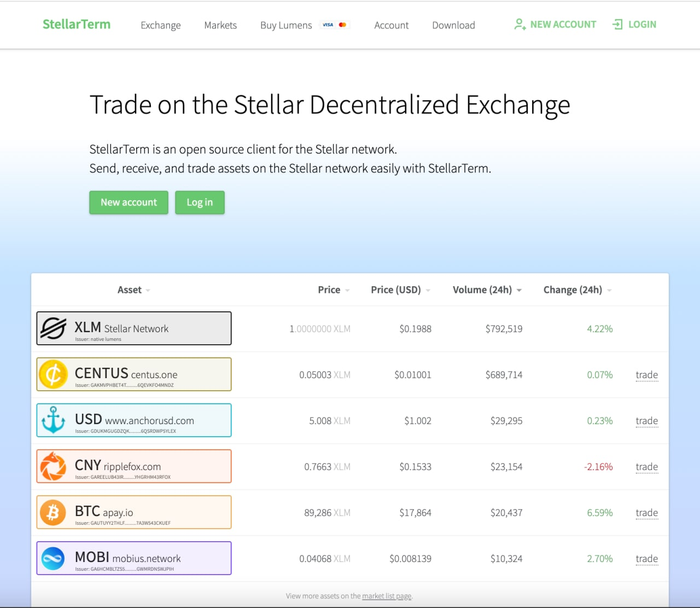Click the MOBI blue infinity icon

tap(54, 558)
